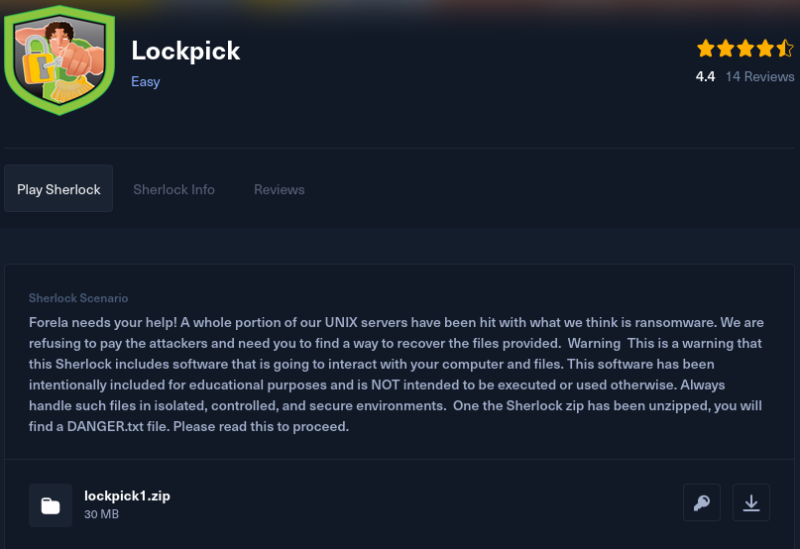The height and width of the screenshot is (549, 800).
Task: Click the folder icon beside lockpick1.zip
Action: 50,505
